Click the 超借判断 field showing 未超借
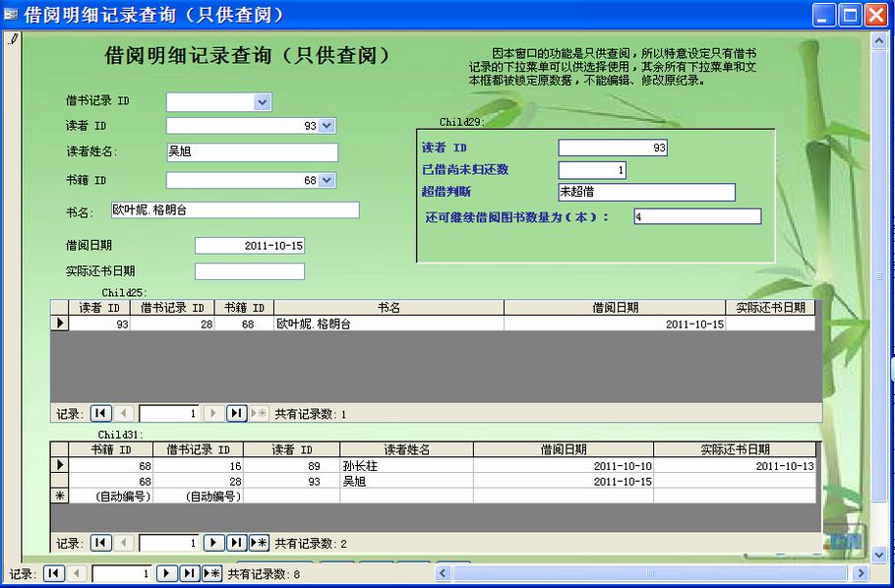Image resolution: width=895 pixels, height=588 pixels. [x=647, y=192]
